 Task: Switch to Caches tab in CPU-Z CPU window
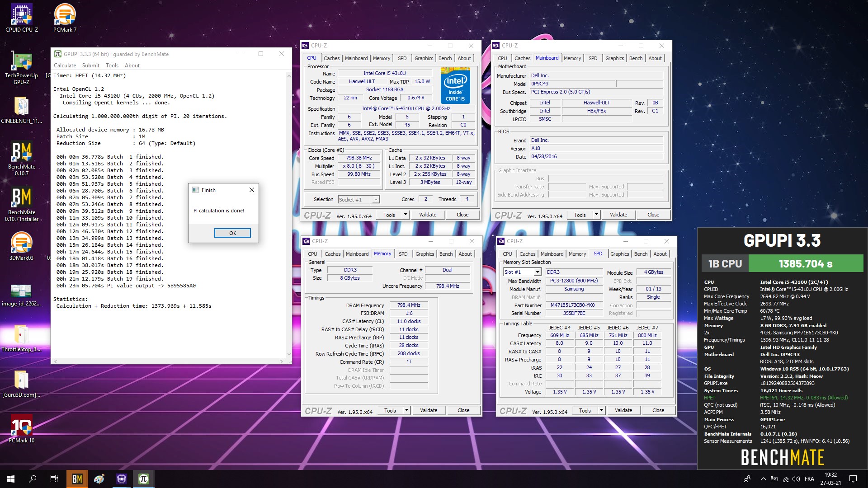tap(331, 58)
